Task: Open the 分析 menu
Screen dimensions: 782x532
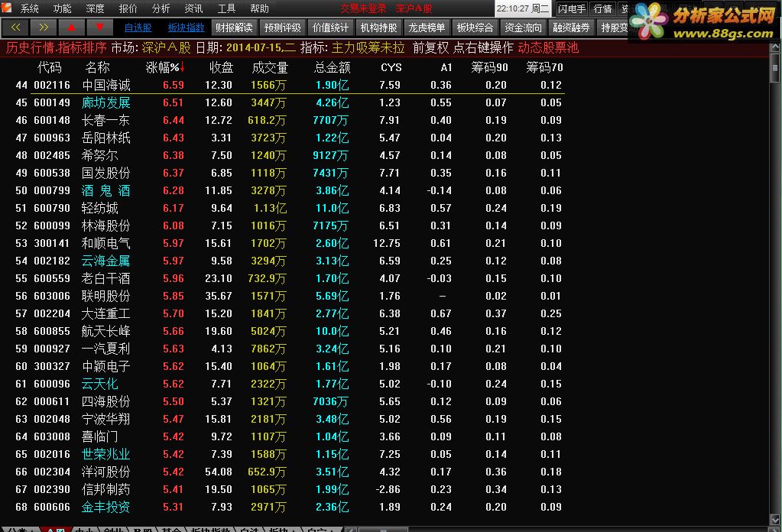Action: pos(161,8)
